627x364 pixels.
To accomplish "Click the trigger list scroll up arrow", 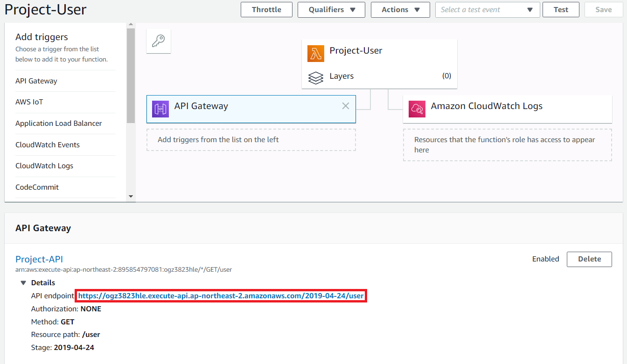I will [131, 24].
